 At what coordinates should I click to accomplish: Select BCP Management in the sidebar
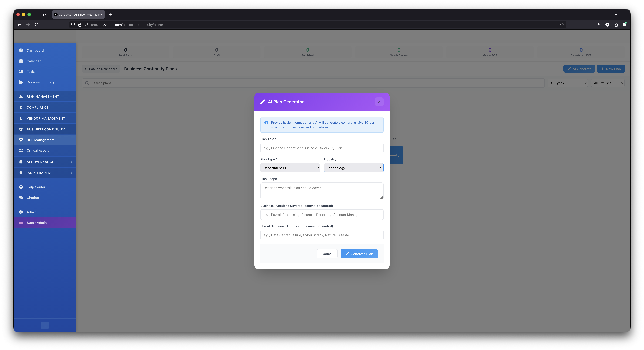[x=40, y=140]
